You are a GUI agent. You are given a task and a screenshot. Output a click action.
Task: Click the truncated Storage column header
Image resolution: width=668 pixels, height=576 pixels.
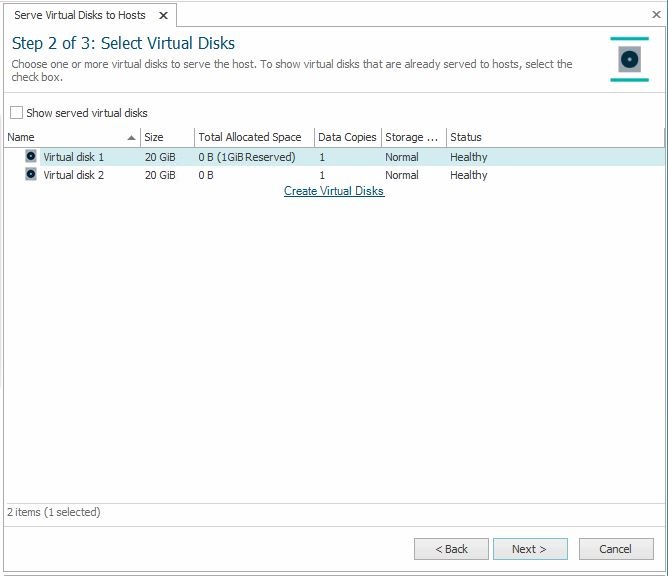[x=412, y=137]
